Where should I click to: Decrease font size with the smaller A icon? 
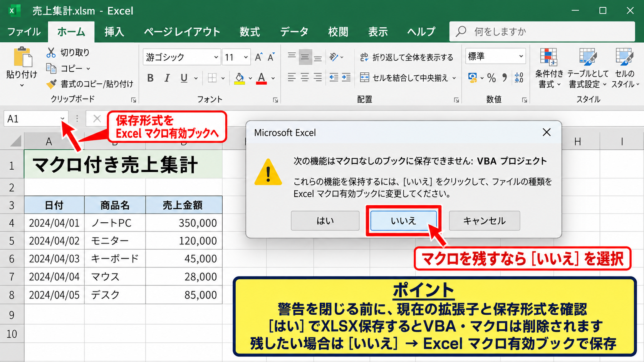(x=271, y=57)
